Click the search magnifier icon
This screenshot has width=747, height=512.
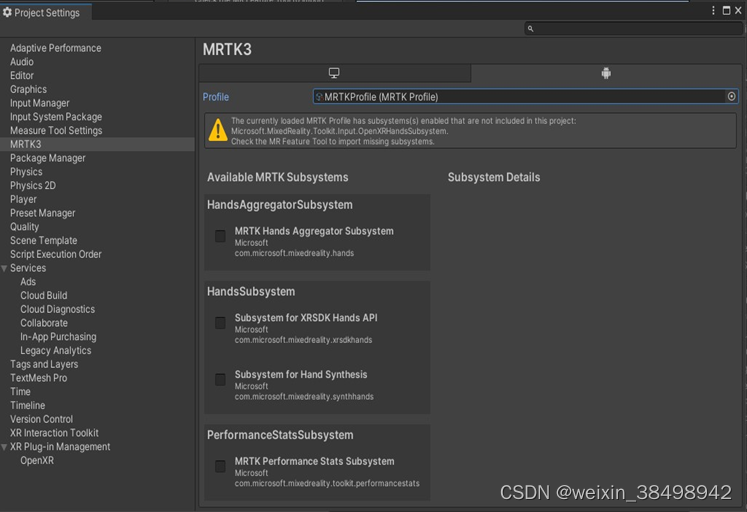[x=531, y=29]
